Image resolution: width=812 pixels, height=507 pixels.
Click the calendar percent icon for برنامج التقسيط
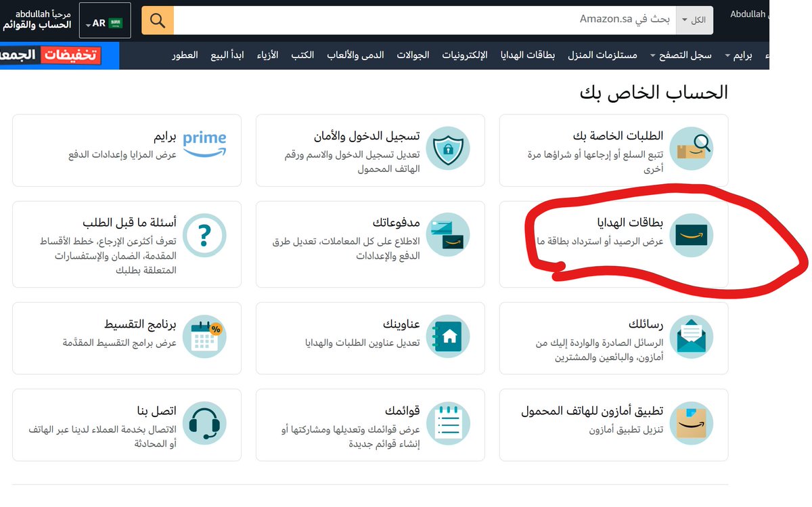[x=204, y=336]
